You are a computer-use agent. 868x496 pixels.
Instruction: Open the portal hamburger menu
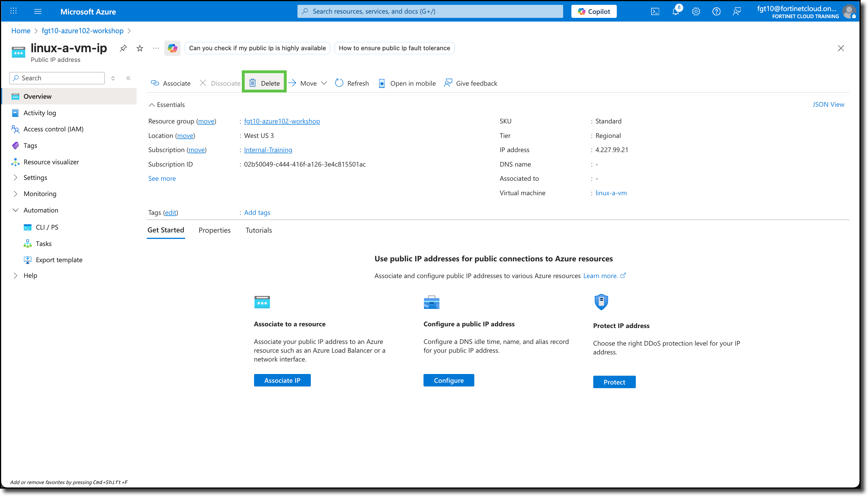38,11
